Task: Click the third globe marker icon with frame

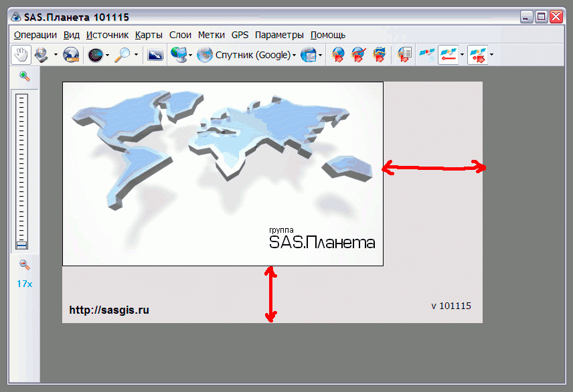Action: (379, 55)
